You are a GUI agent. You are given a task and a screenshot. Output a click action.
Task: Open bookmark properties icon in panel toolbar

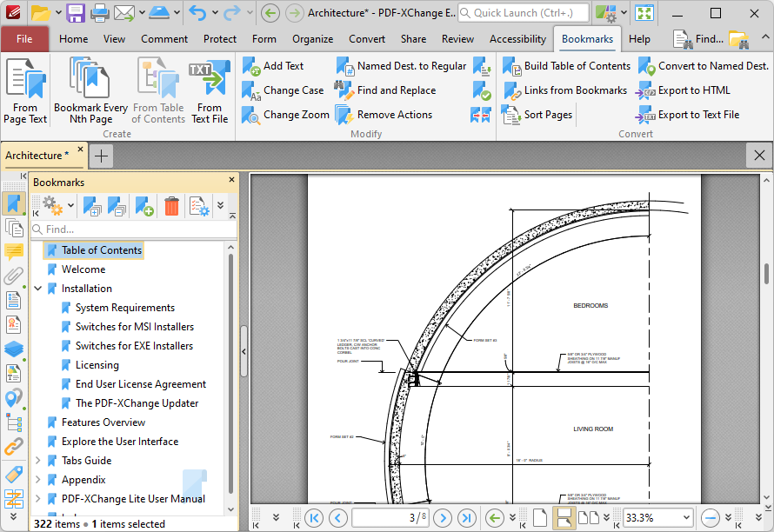pyautogui.click(x=199, y=206)
